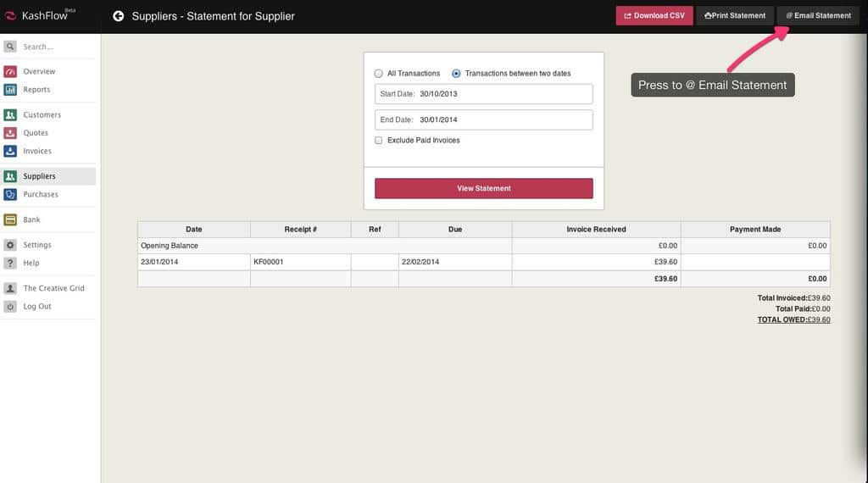Open the Overview dashboard icon
The width and height of the screenshot is (868, 483).
(x=10, y=71)
